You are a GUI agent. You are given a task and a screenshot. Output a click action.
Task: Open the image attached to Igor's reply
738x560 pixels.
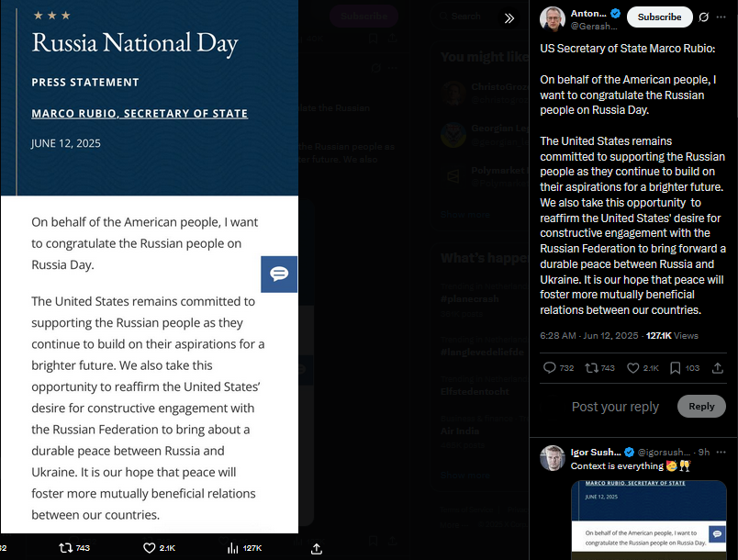click(649, 520)
